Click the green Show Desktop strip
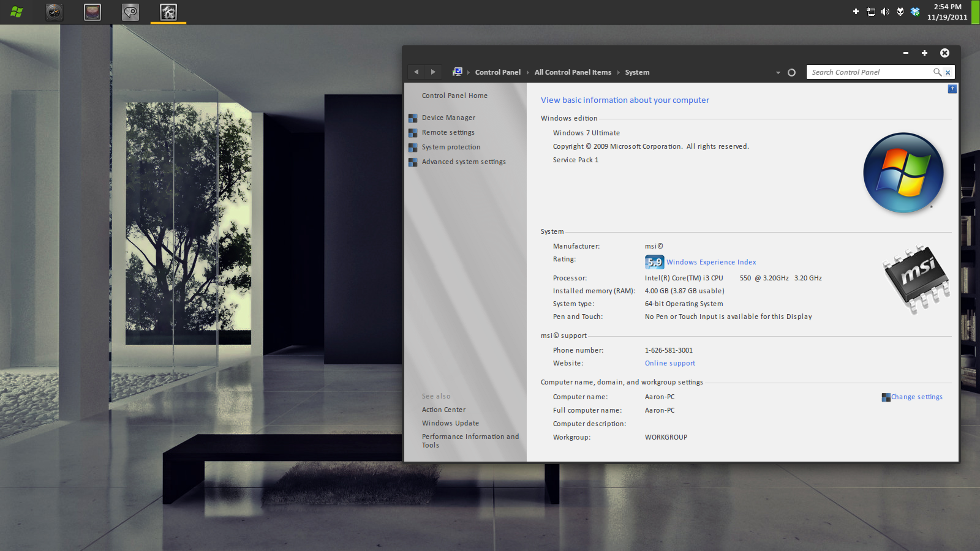This screenshot has height=551, width=980. point(975,12)
